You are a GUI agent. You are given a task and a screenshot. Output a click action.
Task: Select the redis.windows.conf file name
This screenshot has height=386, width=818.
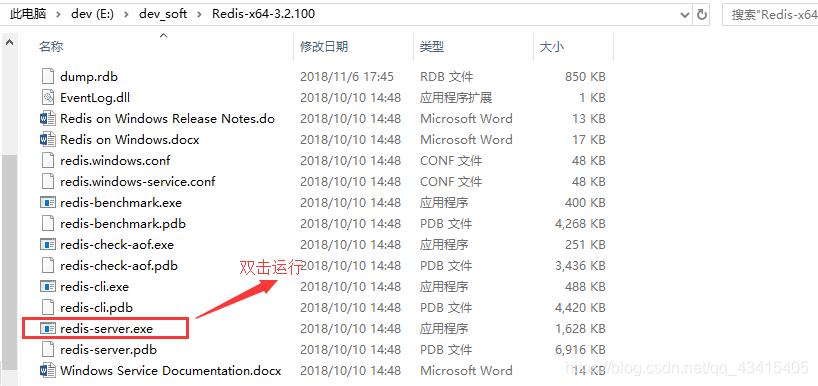click(x=115, y=161)
